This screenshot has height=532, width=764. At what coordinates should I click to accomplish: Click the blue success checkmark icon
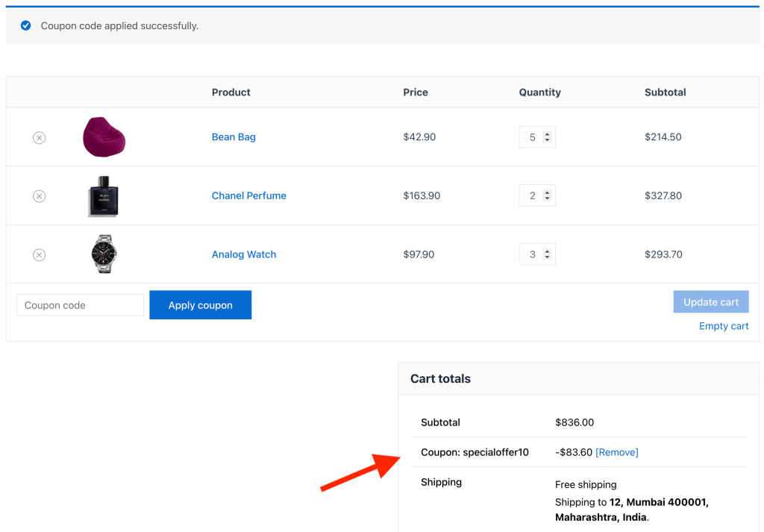(25, 25)
